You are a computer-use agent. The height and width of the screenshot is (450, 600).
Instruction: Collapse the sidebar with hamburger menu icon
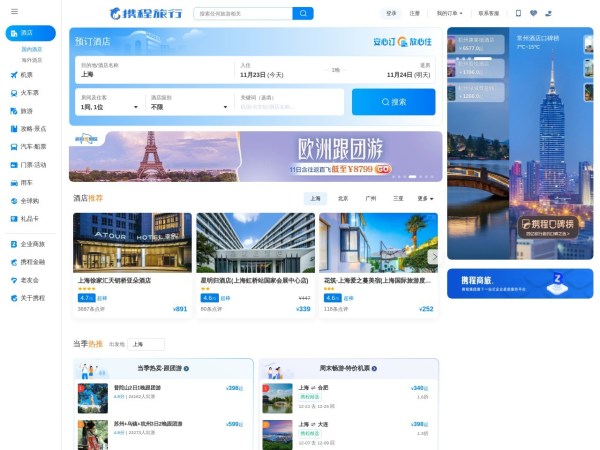14,12
